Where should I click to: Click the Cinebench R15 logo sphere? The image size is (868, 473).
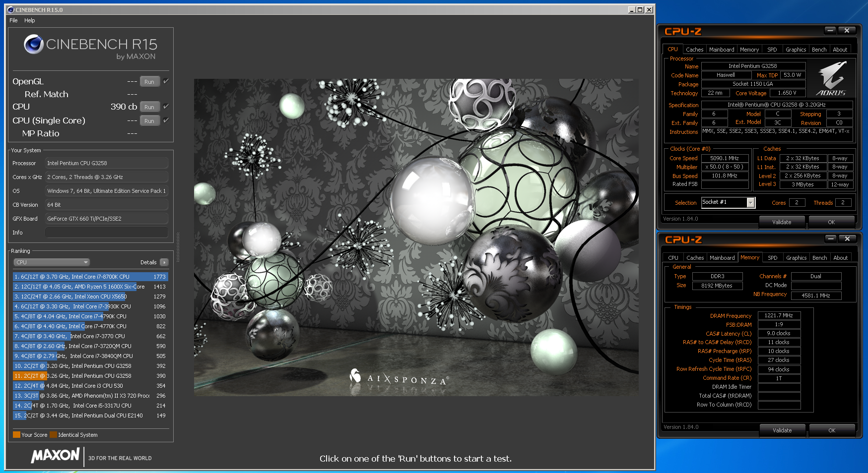(34, 44)
